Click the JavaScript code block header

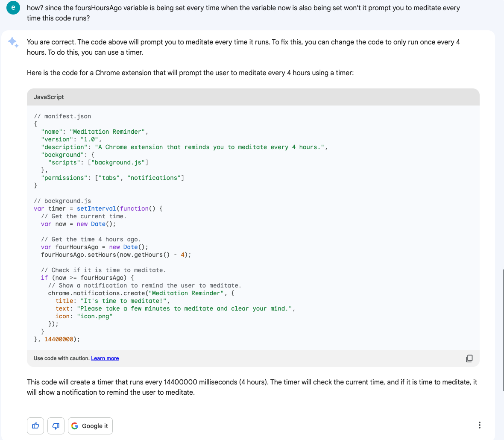(x=253, y=97)
